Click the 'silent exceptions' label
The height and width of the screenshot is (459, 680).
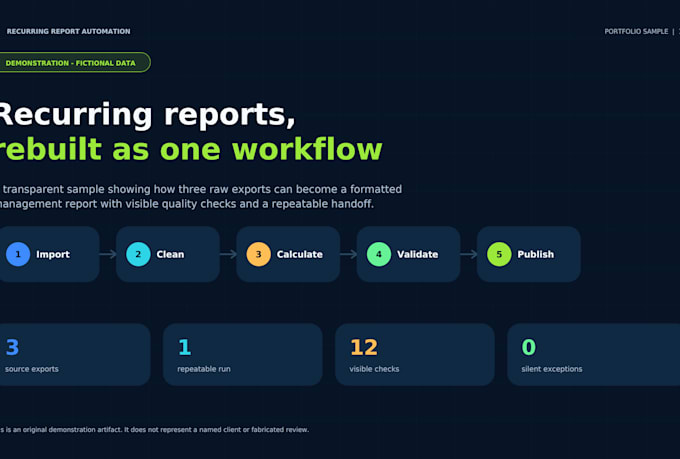552,369
